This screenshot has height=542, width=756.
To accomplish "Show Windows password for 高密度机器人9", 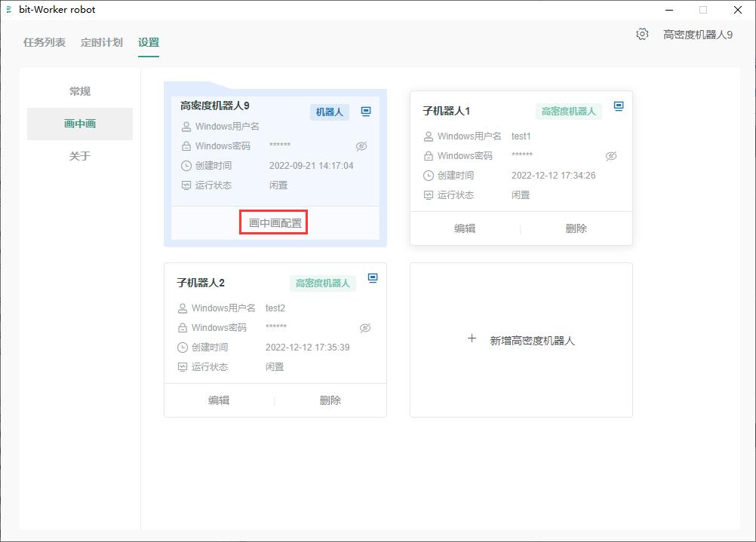I will pyautogui.click(x=361, y=146).
